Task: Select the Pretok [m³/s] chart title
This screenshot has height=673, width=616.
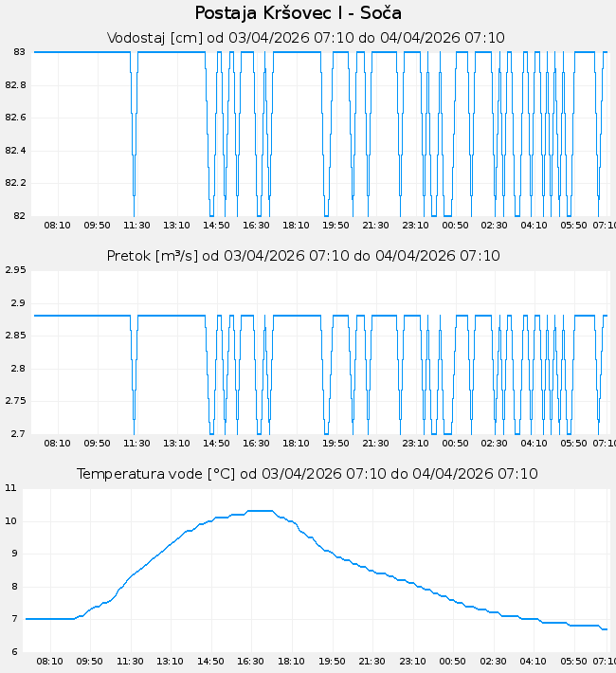Action: [x=303, y=256]
